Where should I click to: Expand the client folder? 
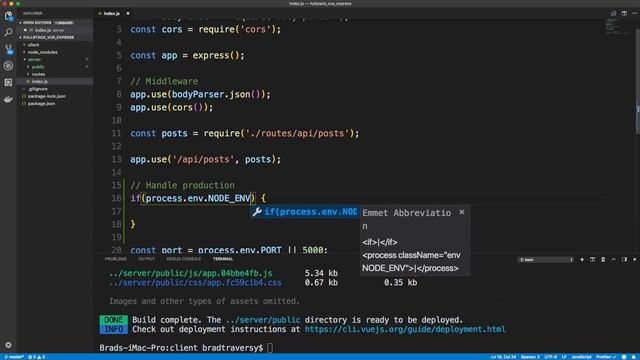(33, 45)
